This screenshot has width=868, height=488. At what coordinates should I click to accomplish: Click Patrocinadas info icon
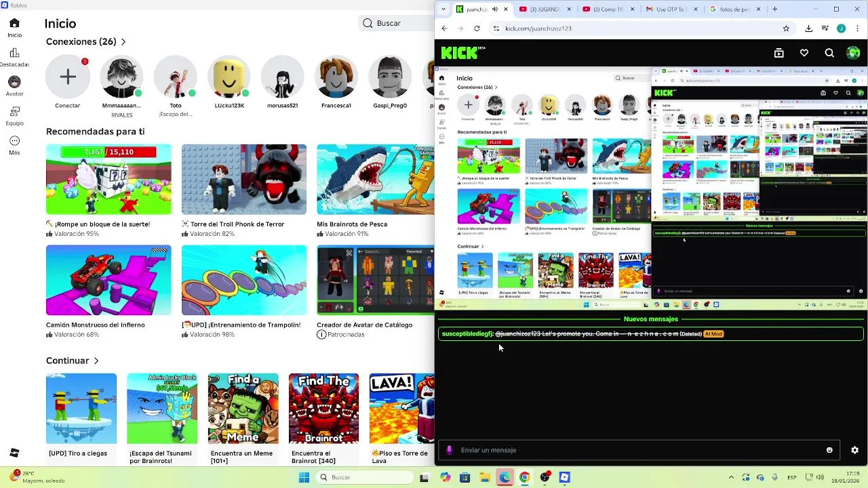coord(321,335)
